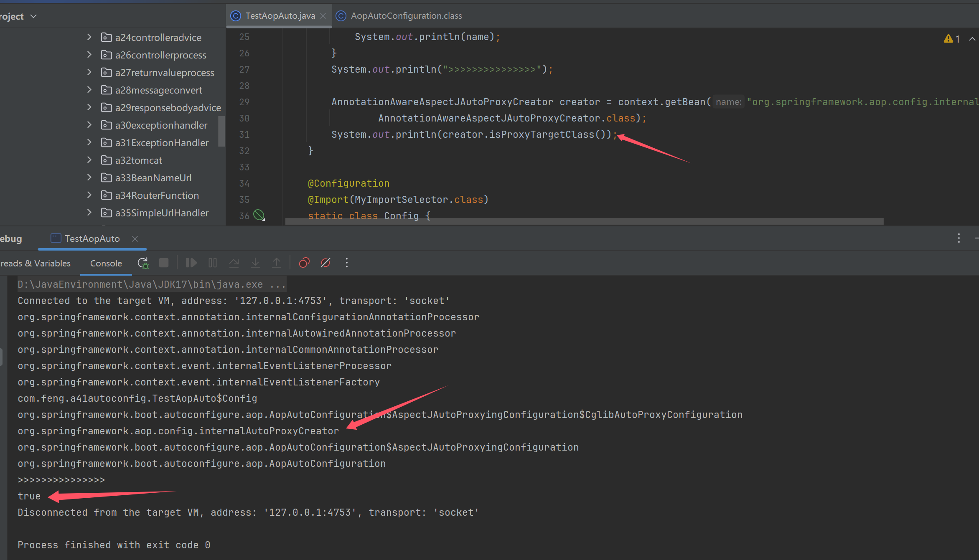This screenshot has width=979, height=560.
Task: Click 'com.feng.a41autoconfig.TestAopAuto$Config' console line
Action: [137, 398]
